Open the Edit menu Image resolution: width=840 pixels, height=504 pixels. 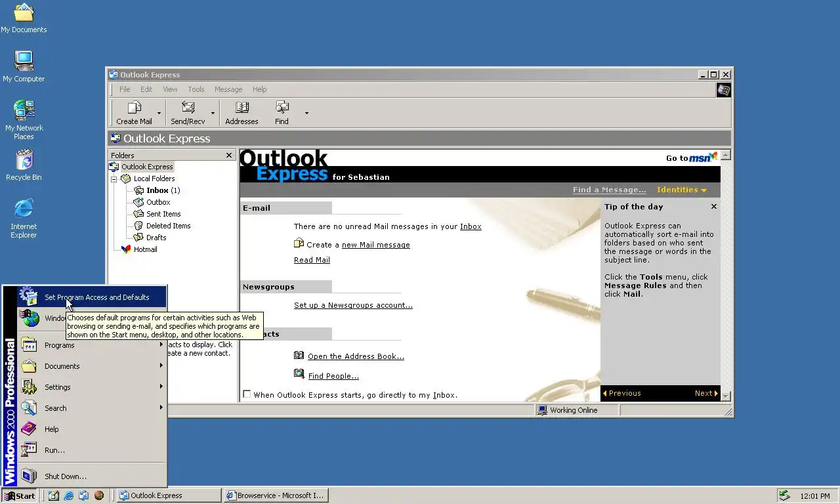(146, 89)
